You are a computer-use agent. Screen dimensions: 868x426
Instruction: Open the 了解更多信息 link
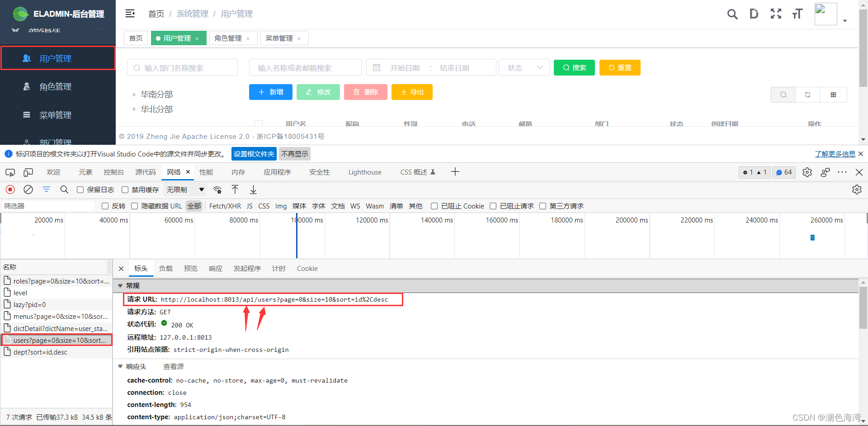coord(835,154)
